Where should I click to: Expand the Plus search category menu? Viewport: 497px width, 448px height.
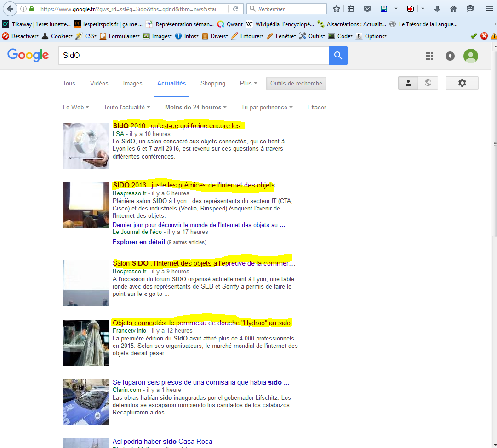point(248,84)
